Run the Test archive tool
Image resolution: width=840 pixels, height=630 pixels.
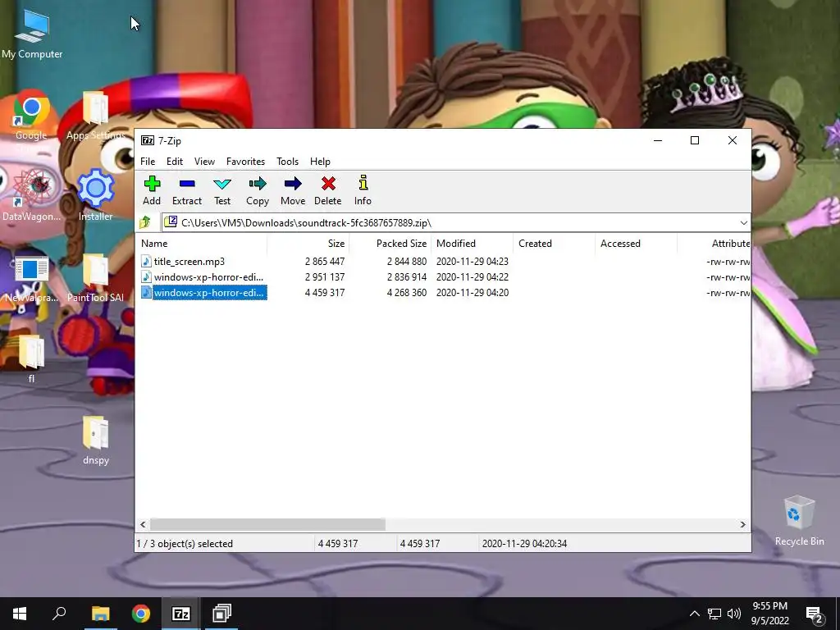coord(222,185)
